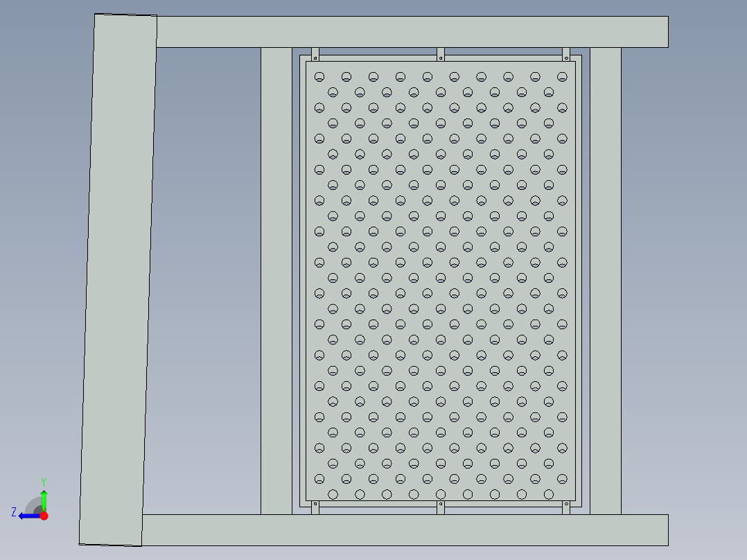Click the green Y axis arrow of the triad

tap(44, 500)
